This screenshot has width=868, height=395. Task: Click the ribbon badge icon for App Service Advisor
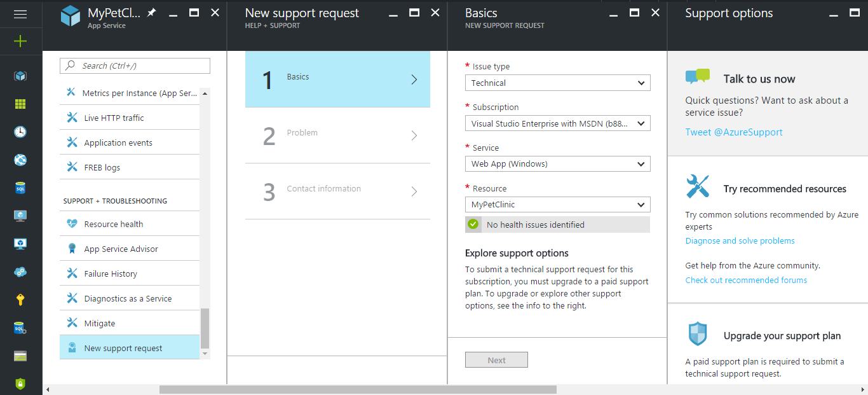(x=72, y=249)
